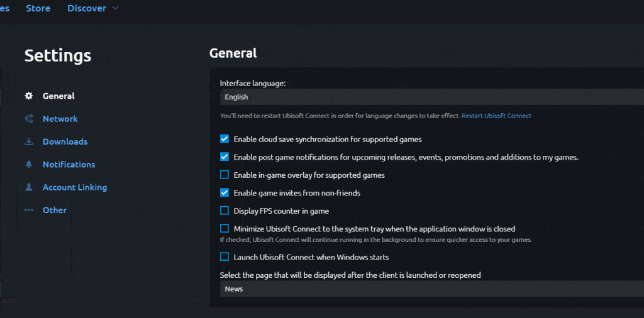The width and height of the screenshot is (644, 318).
Task: Open the News startup page dropdown
Action: pos(431,289)
